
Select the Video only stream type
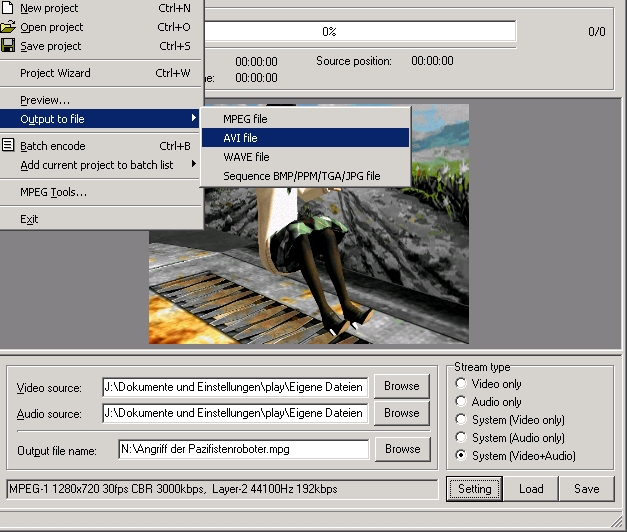(461, 384)
